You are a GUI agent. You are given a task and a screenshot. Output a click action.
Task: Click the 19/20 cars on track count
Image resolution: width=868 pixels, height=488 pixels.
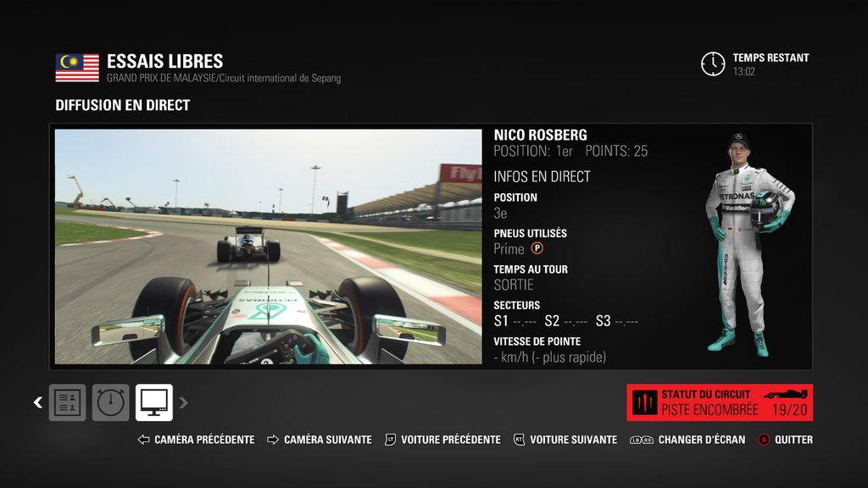point(790,410)
